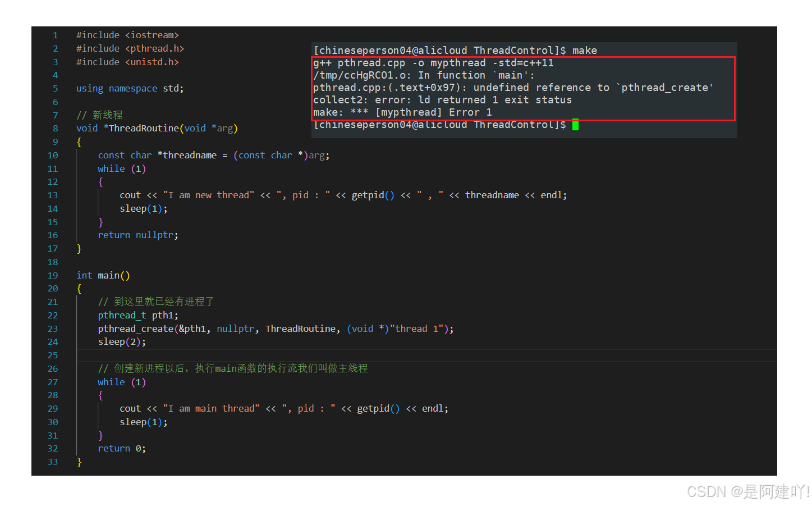
Task: Click 'sleep(1);' on line 30
Action: [x=144, y=422]
